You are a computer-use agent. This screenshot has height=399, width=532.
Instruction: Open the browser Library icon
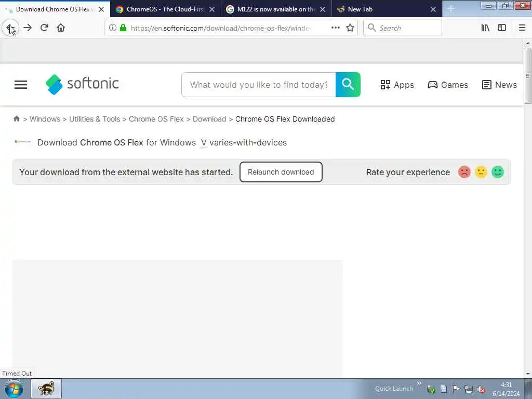(485, 28)
